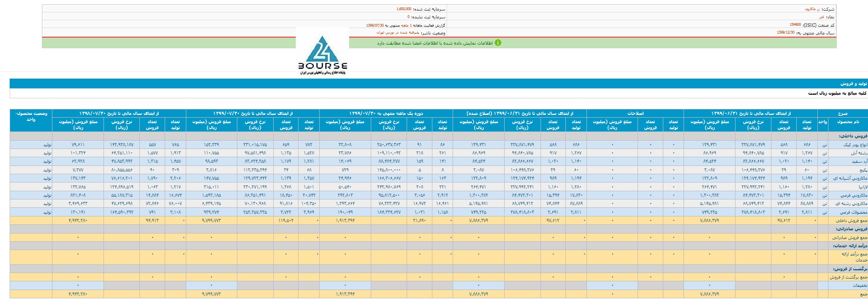Select the product name 'پکیج'
Screen dimensions: 868x302
(862, 170)
